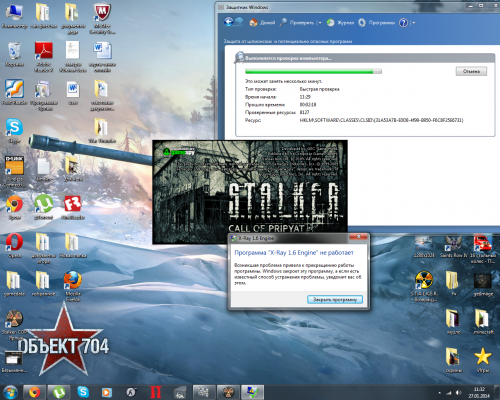Open the red truck game desktop shortcut
This screenshot has height=400, width=500.
pyautogui.click(x=483, y=249)
